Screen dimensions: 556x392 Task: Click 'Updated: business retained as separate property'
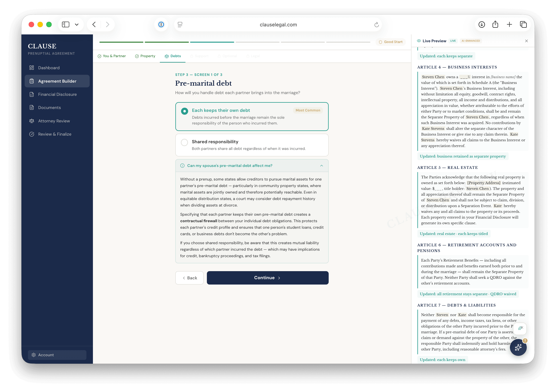tap(463, 156)
